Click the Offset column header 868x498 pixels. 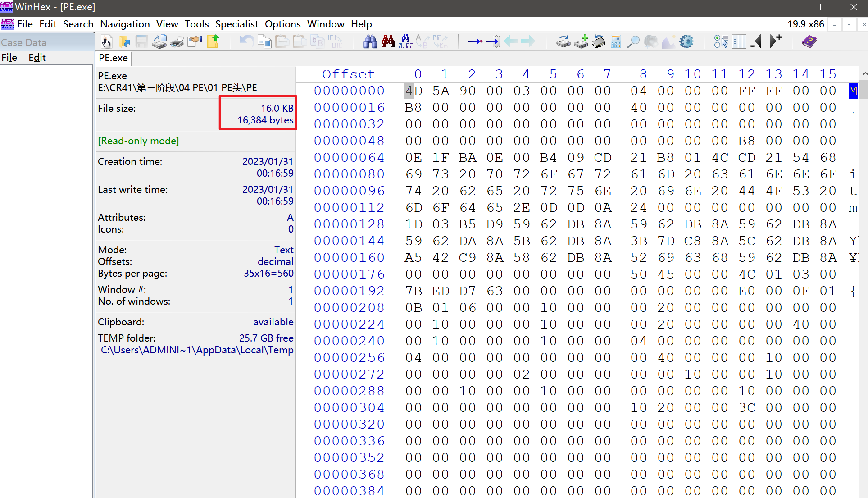(349, 74)
